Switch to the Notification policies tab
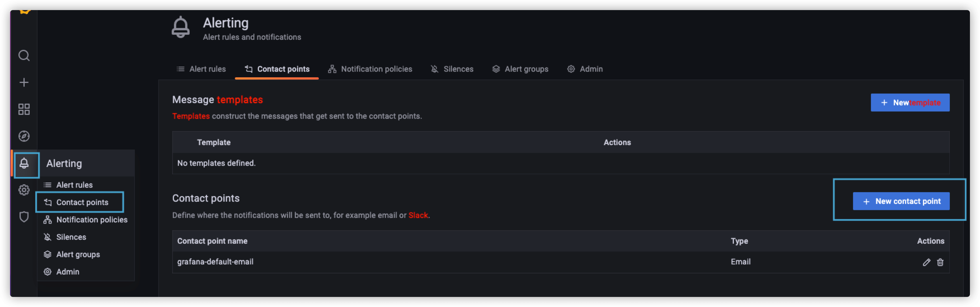980x307 pixels. (x=370, y=69)
